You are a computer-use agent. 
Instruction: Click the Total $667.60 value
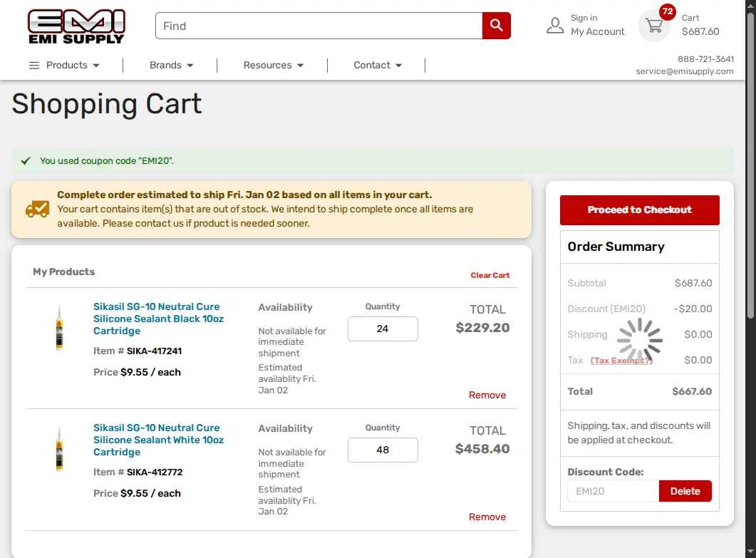[692, 392]
